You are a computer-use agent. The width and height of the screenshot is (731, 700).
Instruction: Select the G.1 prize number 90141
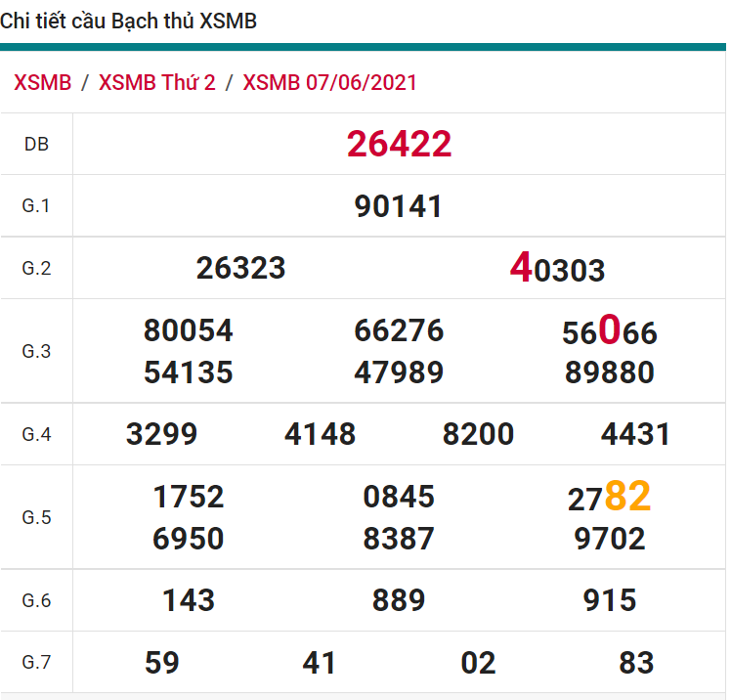(399, 206)
